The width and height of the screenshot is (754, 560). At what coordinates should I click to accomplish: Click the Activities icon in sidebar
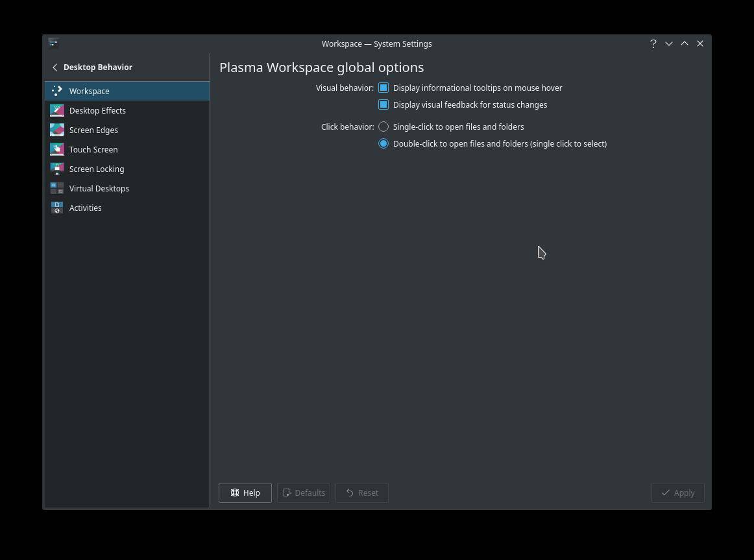click(x=57, y=208)
